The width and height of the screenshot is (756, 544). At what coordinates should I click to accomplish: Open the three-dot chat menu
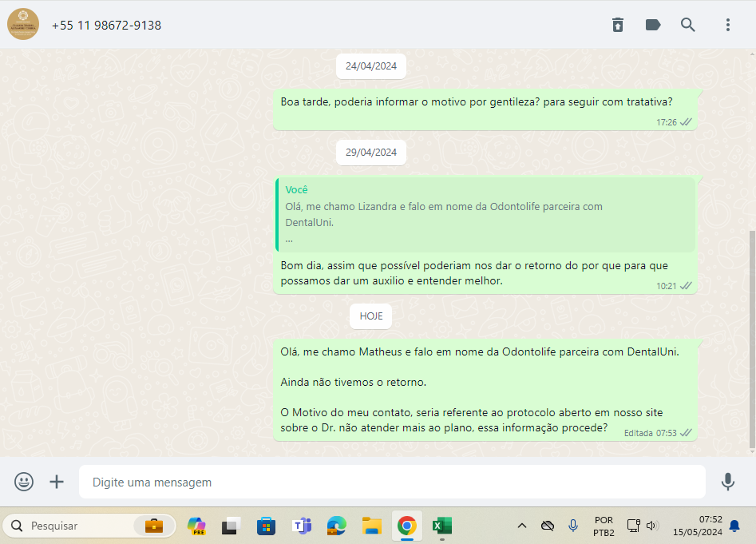pyautogui.click(x=728, y=25)
